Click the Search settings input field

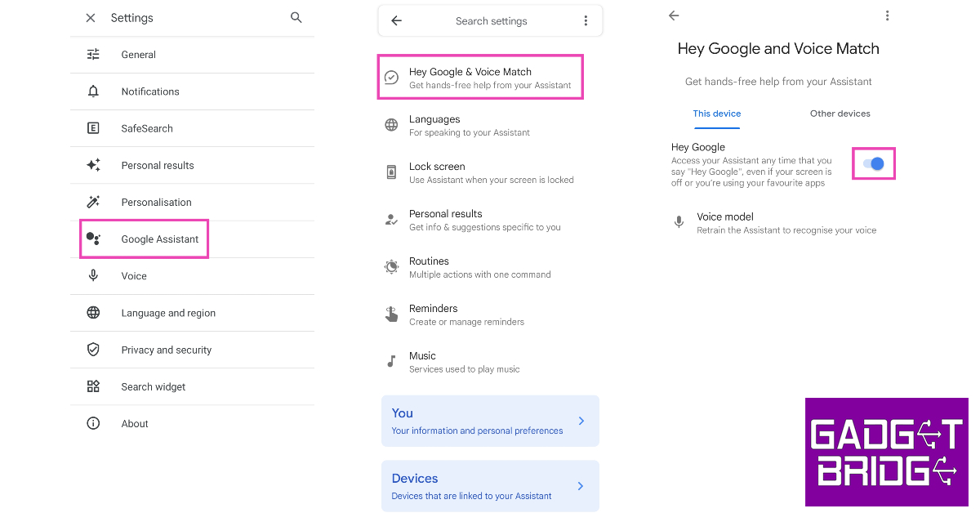point(491,21)
